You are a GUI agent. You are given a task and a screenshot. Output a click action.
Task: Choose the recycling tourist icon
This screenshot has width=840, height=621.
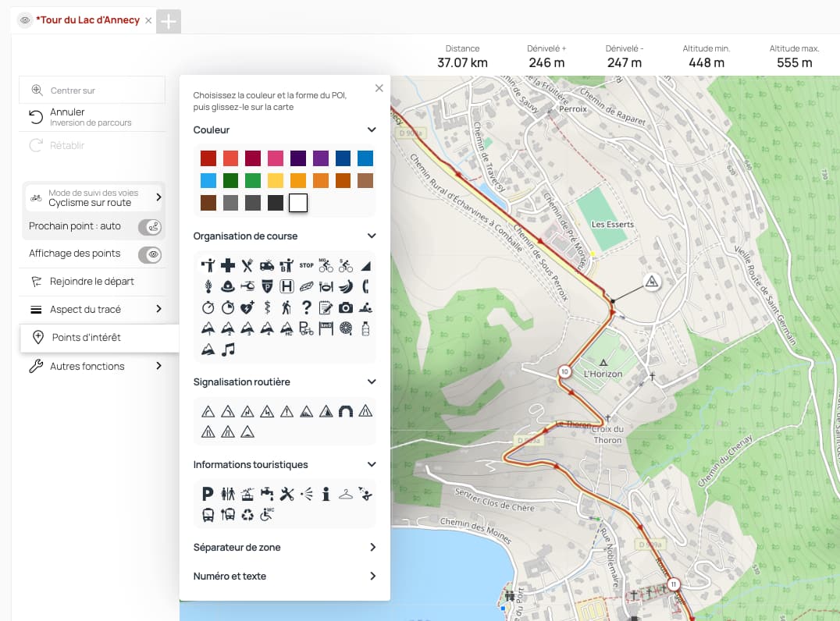click(247, 515)
